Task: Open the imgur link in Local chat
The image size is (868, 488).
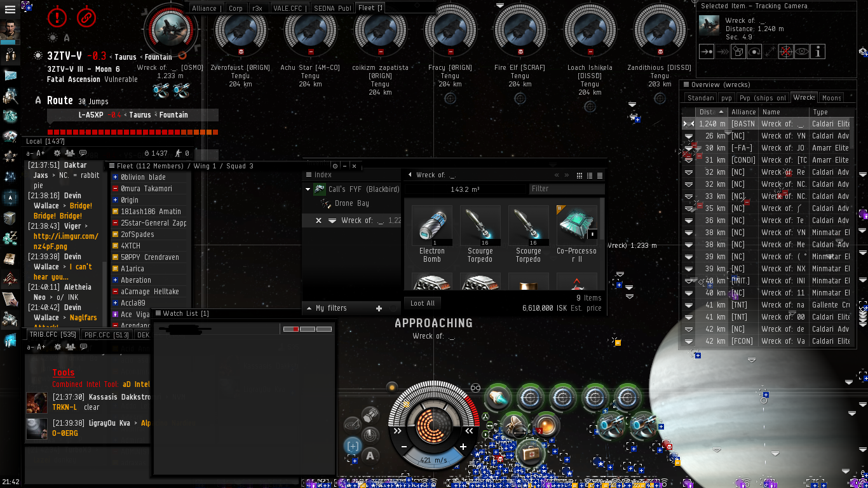Action: [66, 241]
